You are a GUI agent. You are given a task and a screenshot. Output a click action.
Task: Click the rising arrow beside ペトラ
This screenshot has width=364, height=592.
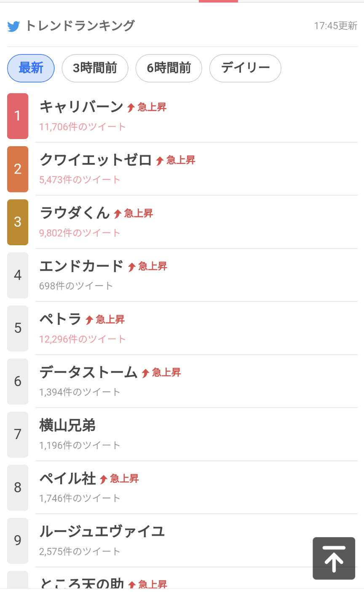89,320
